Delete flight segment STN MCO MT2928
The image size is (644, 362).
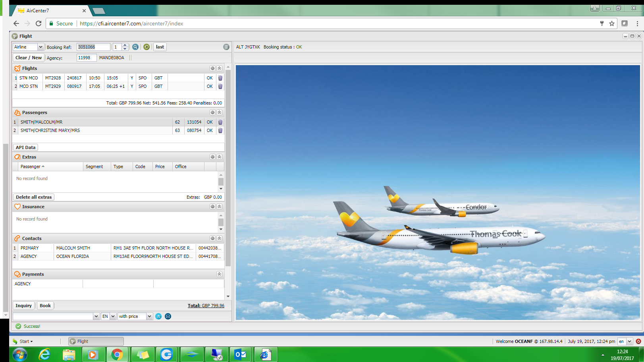220,78
